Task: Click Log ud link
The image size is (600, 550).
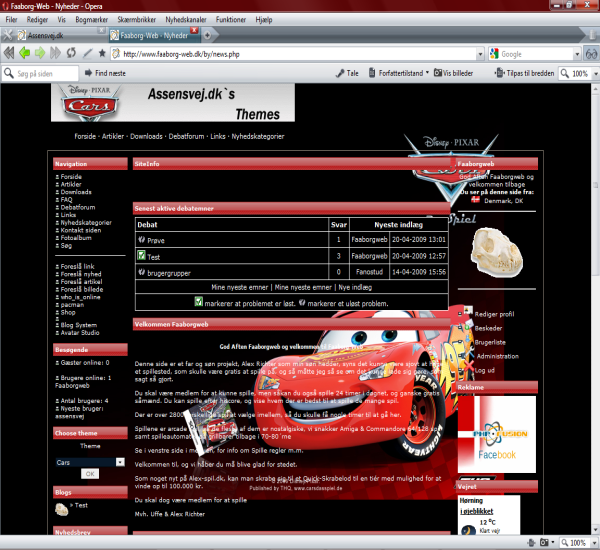Action: 484,370
